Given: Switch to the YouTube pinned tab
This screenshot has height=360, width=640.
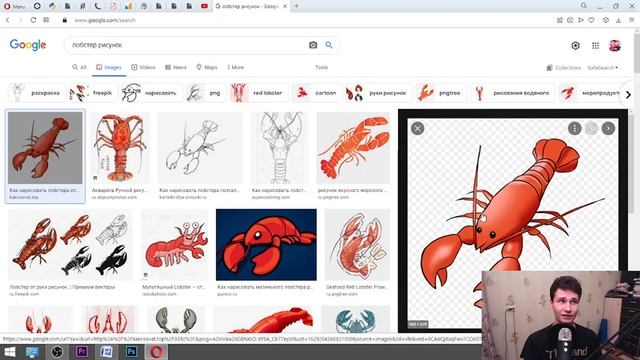Looking at the screenshot, I should pyautogui.click(x=204, y=6).
